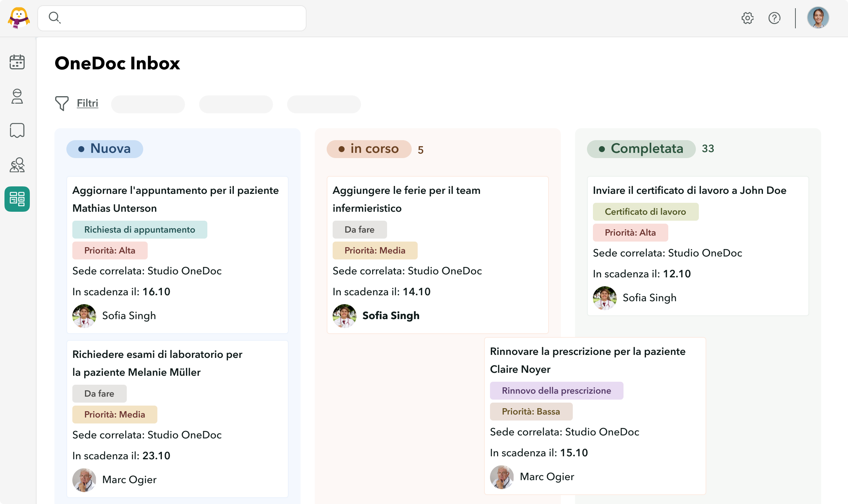Open the calendar view in the sidebar
The width and height of the screenshot is (848, 504).
17,62
